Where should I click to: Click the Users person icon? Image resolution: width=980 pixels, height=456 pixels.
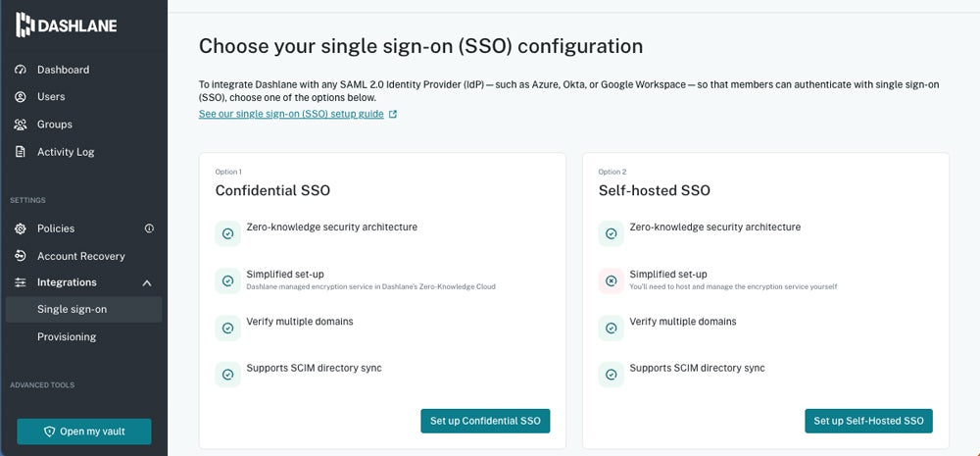(20, 97)
